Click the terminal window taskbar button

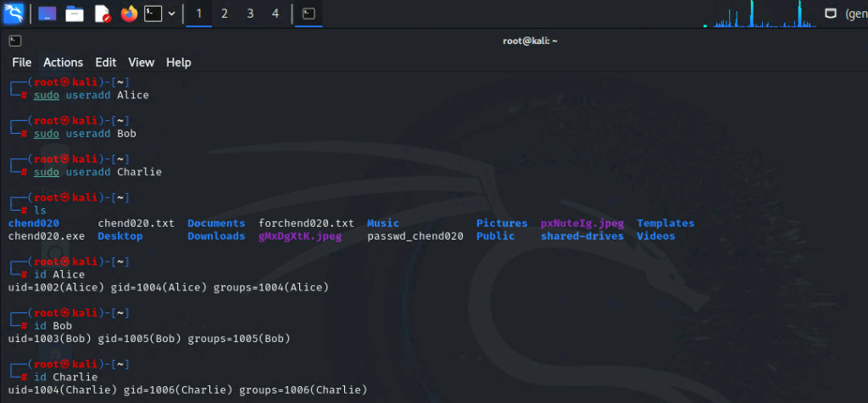[x=309, y=14]
